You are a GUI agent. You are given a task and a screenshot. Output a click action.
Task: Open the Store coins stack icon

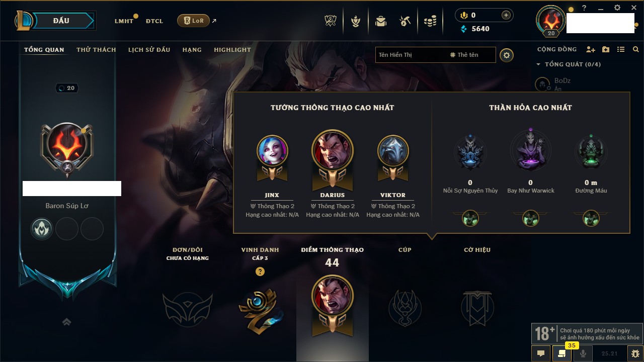(430, 21)
